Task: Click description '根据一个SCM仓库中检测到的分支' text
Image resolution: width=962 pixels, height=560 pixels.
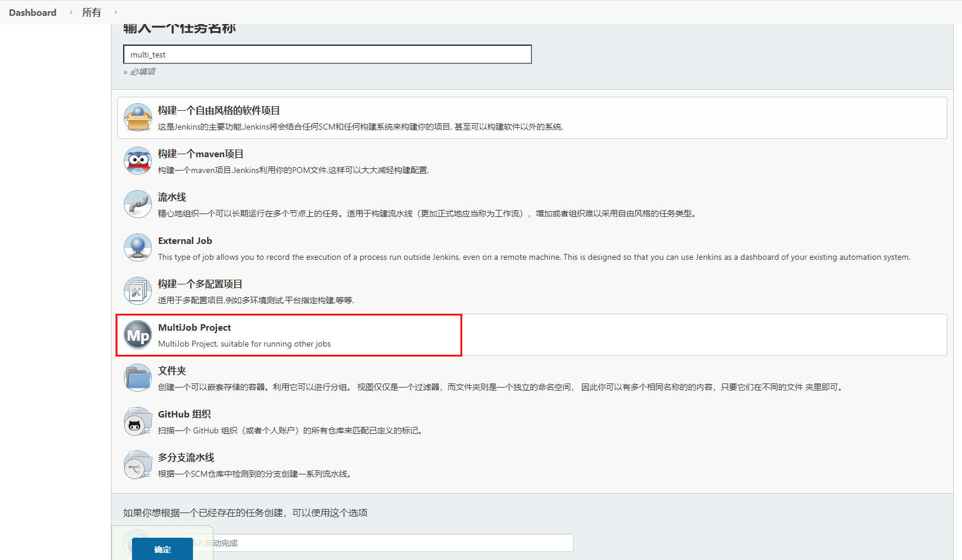Action: click(x=255, y=474)
